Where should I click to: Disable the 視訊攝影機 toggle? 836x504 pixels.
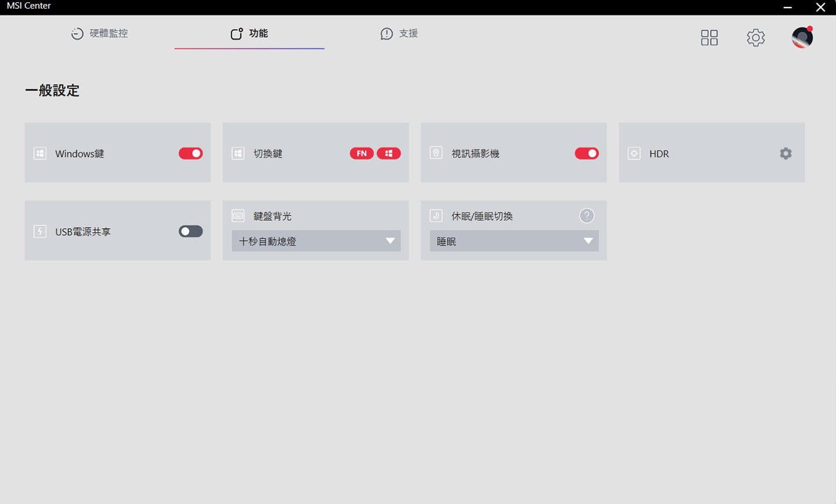586,153
